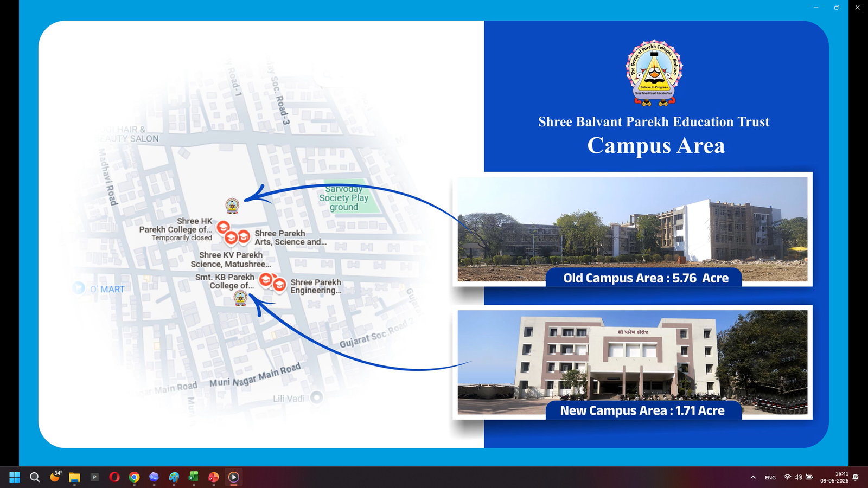Image resolution: width=868 pixels, height=488 pixels.
Task: Click the active media player taskbar icon
Action: point(234,477)
